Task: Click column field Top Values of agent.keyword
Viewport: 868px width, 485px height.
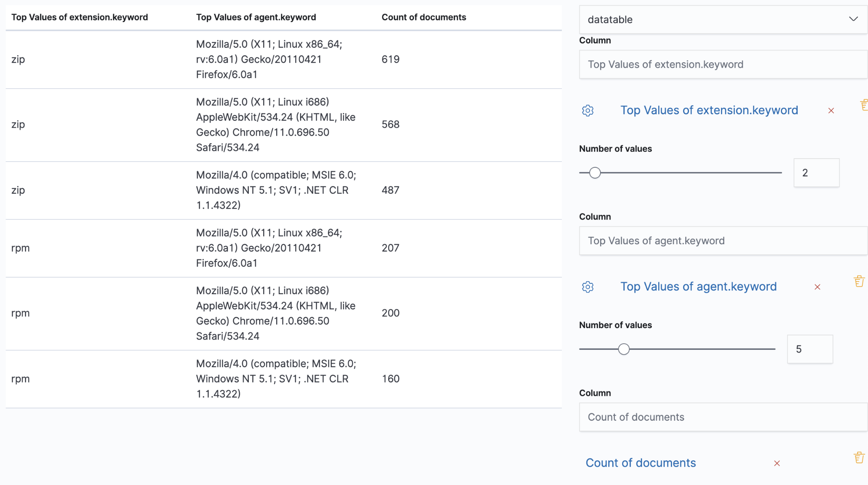Action: click(x=723, y=241)
